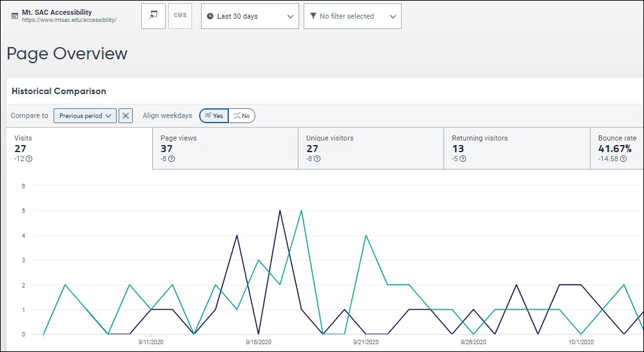Click the Mt. SAC Accessibility page title
The width and height of the screenshot is (644, 352).
click(x=57, y=12)
